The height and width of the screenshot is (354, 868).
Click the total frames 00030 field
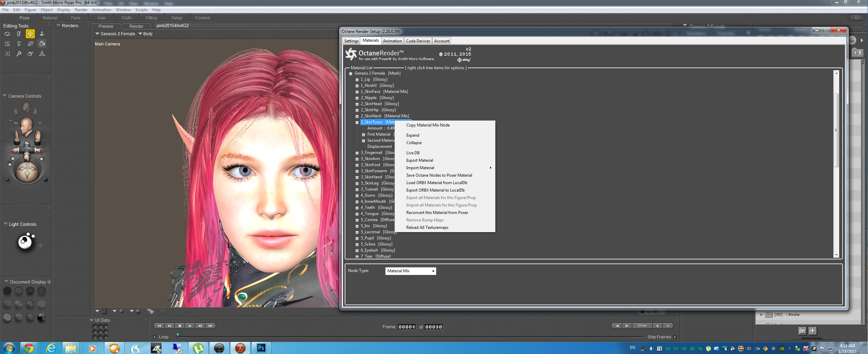[433, 327]
